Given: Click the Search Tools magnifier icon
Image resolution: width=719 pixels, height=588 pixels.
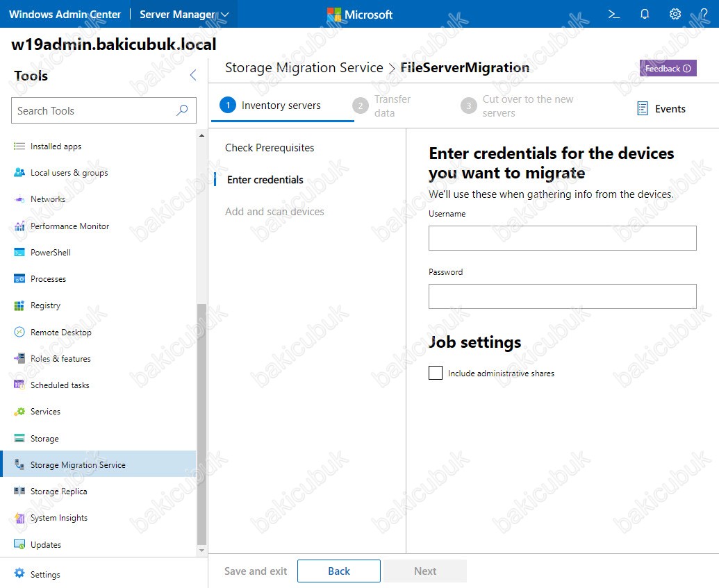Looking at the screenshot, I should coord(182,110).
